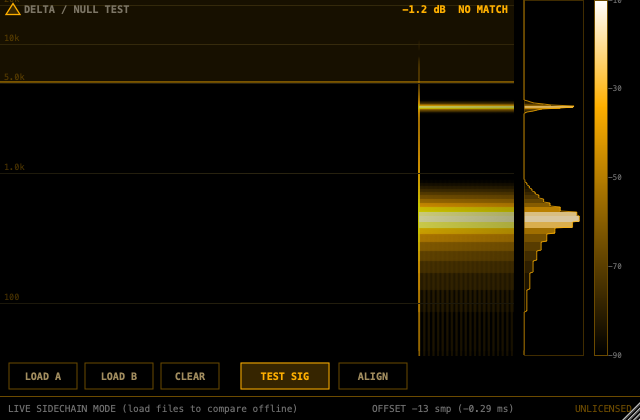
Task: Click the 1.0k frequency axis label
Action: [14, 167]
